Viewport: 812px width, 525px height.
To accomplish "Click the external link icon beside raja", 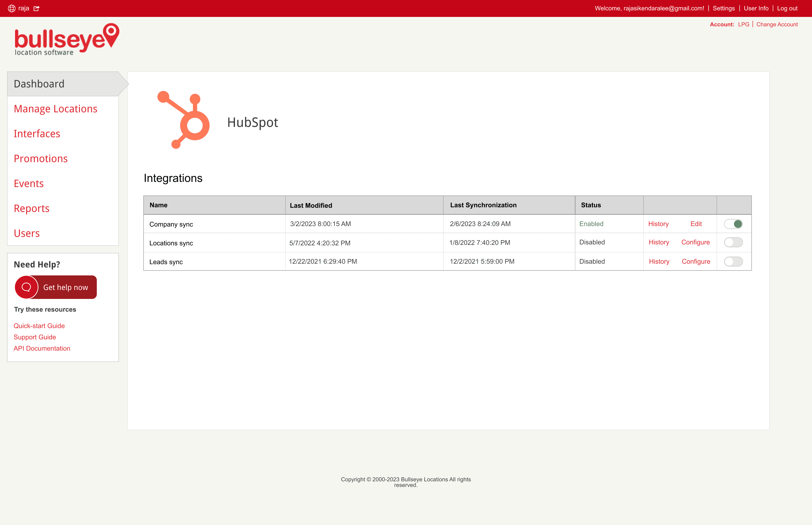I will pos(36,8).
